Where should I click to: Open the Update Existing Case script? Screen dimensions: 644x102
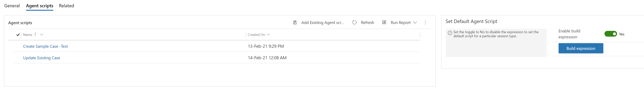pyautogui.click(x=41, y=58)
